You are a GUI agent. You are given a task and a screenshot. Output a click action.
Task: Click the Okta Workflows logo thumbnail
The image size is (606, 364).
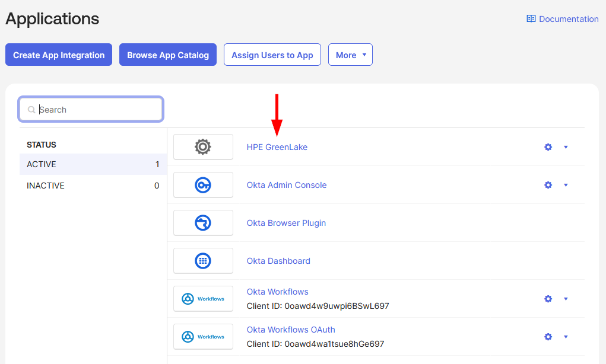point(203,299)
